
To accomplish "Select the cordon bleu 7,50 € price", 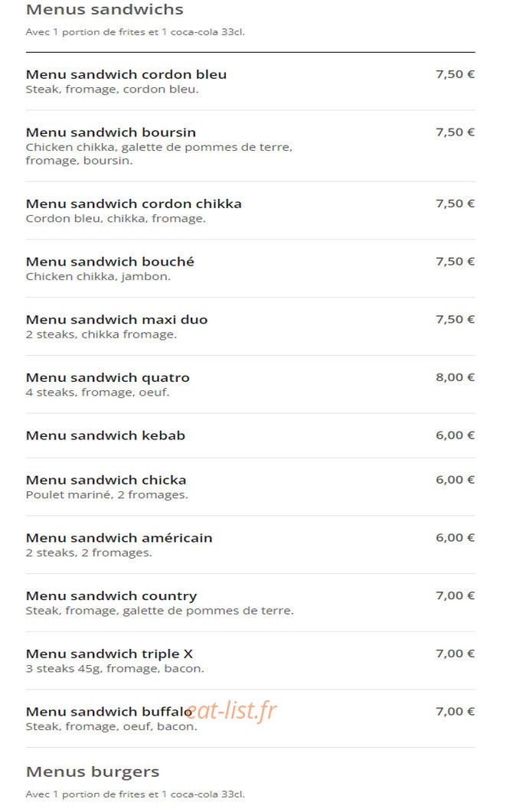I will 455,74.
